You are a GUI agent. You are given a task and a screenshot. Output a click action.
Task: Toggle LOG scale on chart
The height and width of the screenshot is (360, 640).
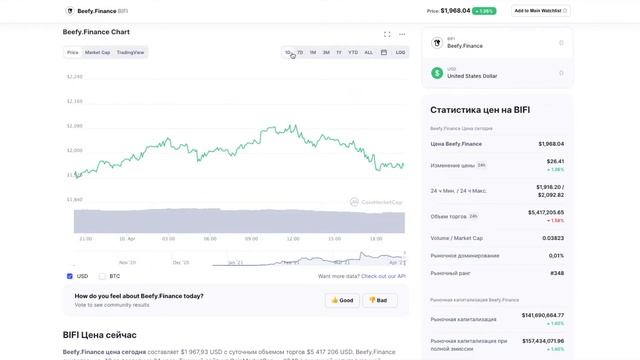[x=400, y=52]
